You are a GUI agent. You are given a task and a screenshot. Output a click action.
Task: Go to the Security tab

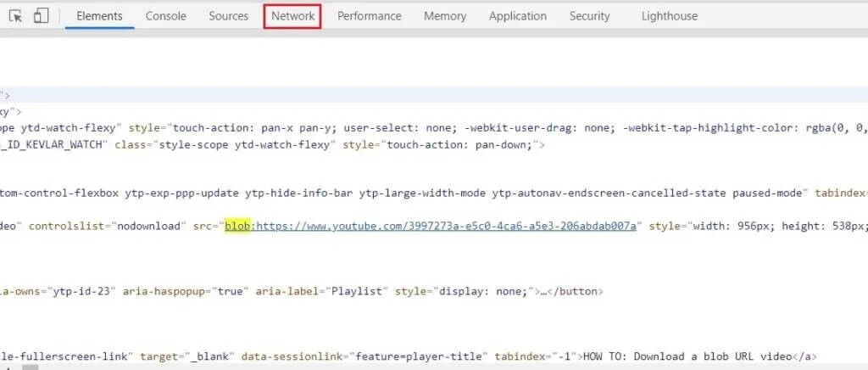(x=590, y=16)
